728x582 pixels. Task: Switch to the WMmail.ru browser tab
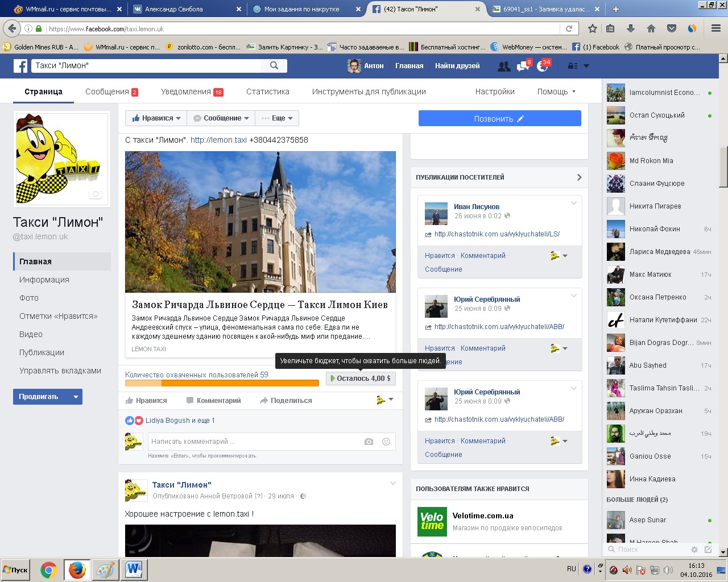(67, 9)
